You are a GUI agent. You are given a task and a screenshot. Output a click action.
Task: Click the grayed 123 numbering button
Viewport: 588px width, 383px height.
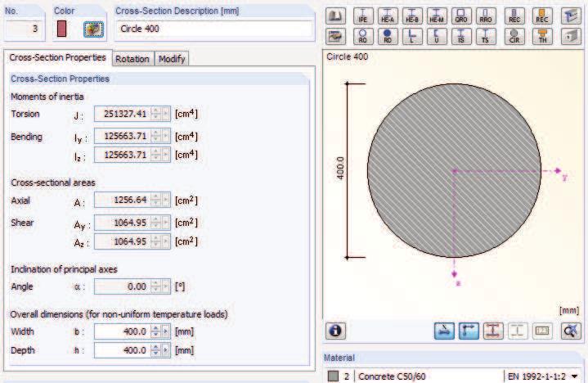pos(542,331)
